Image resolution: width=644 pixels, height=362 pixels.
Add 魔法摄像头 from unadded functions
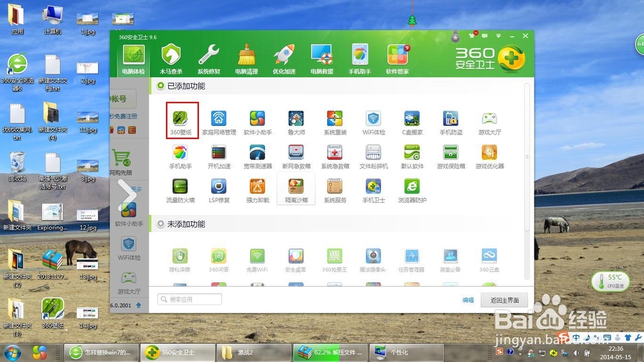click(373, 260)
